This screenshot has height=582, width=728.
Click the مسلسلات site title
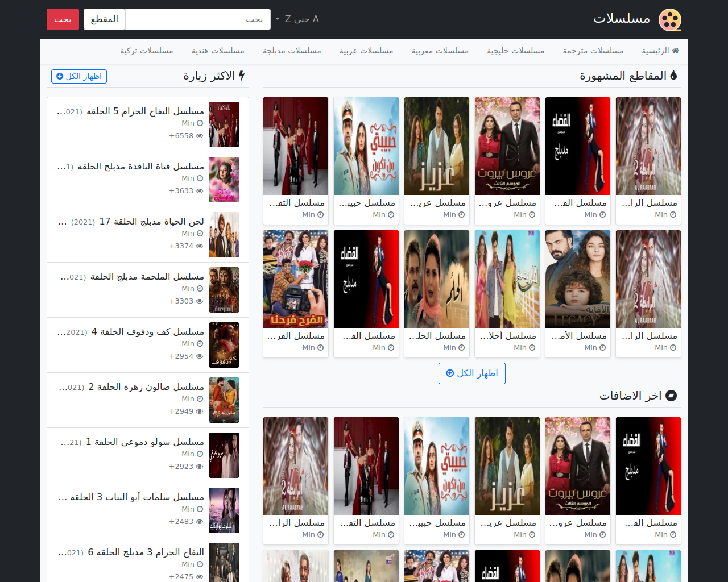click(622, 19)
